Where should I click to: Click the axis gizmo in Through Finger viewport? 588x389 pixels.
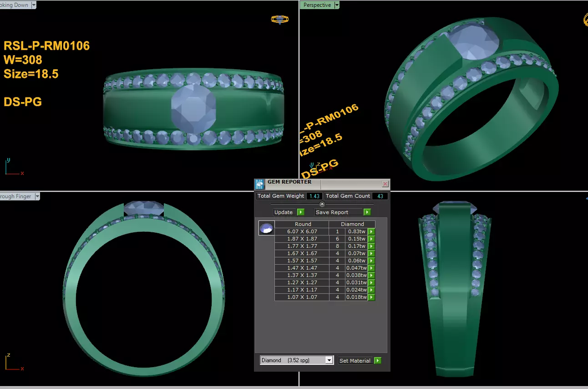point(14,362)
